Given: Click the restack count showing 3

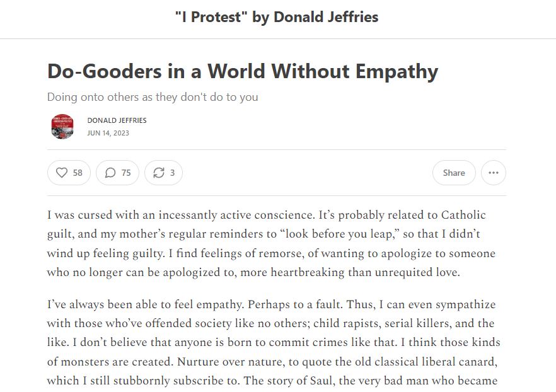Looking at the screenshot, I should [172, 173].
